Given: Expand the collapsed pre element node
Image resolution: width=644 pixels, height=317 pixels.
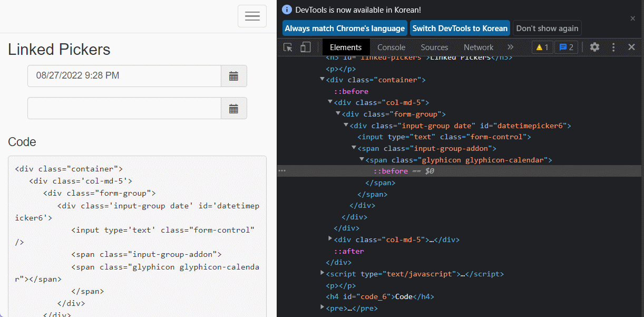Looking at the screenshot, I should tap(323, 308).
